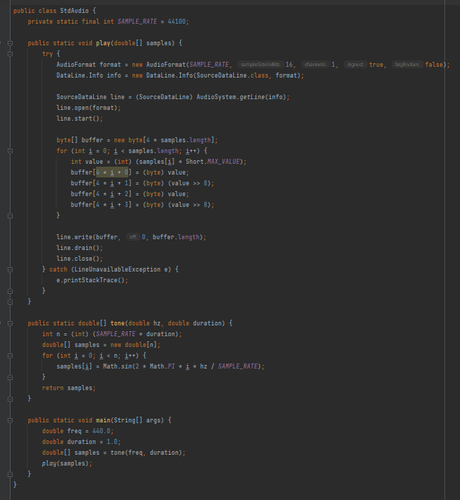Click the channels parameter hint
The image size is (460, 500).
[x=315, y=65]
